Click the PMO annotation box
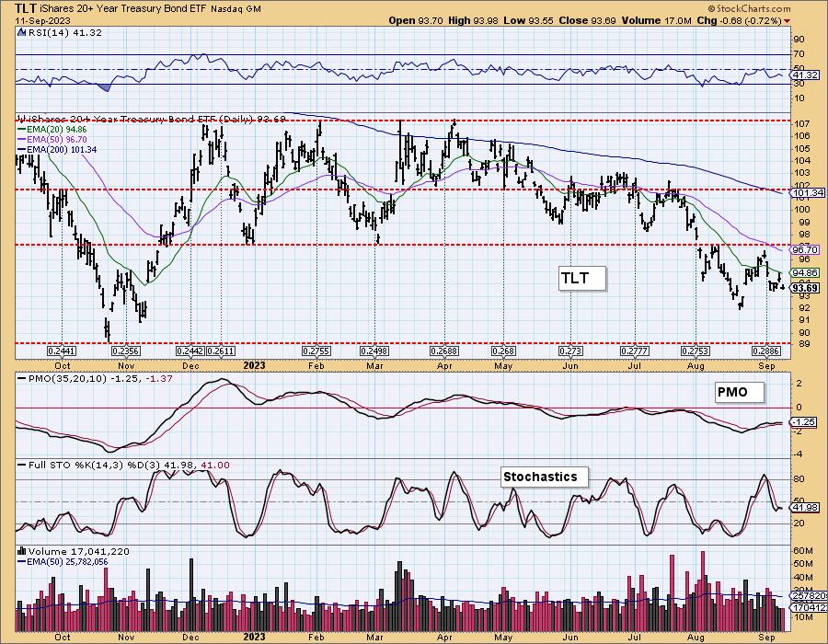 click(x=740, y=392)
